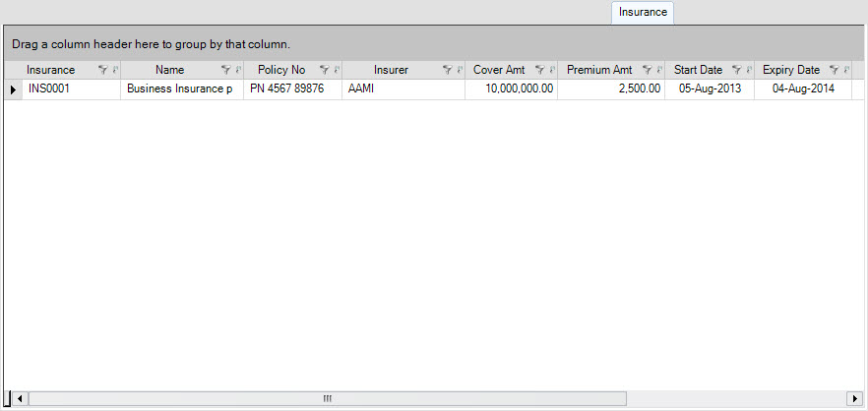The width and height of the screenshot is (868, 411).
Task: Open the filter icon on Insurance column
Action: tap(102, 70)
